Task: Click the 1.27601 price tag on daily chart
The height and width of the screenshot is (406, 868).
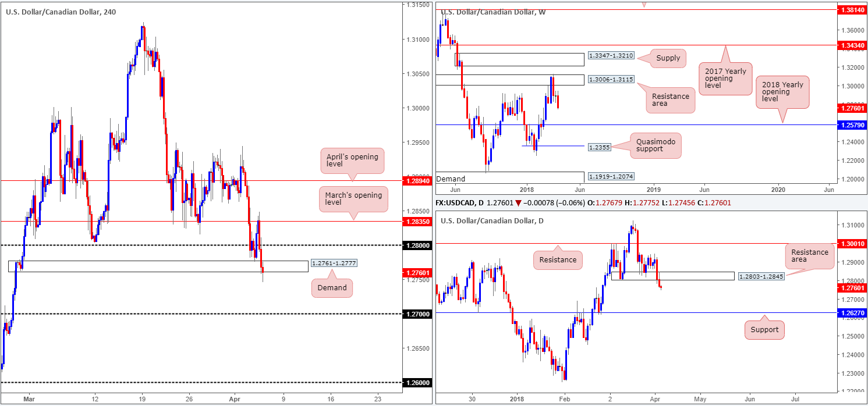Action: 851,287
